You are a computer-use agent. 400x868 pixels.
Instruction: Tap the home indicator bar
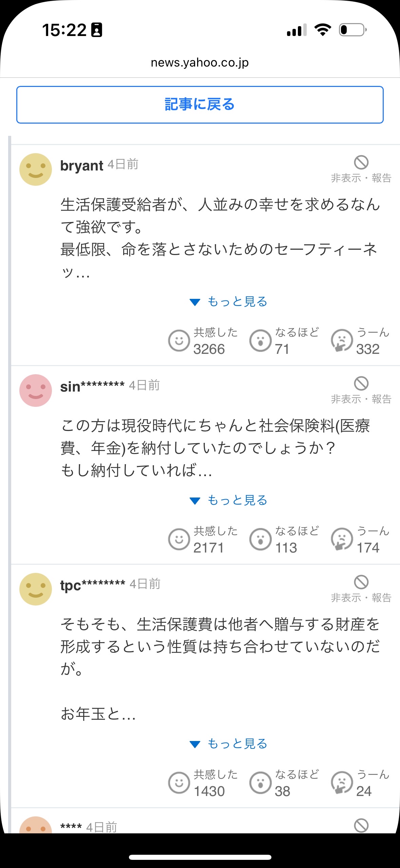tap(200, 857)
